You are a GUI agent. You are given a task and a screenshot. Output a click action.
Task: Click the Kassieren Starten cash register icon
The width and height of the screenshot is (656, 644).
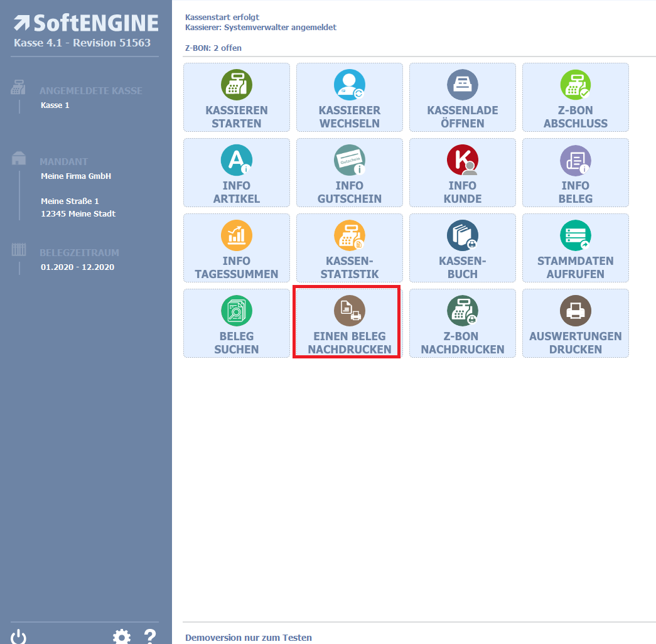237,85
